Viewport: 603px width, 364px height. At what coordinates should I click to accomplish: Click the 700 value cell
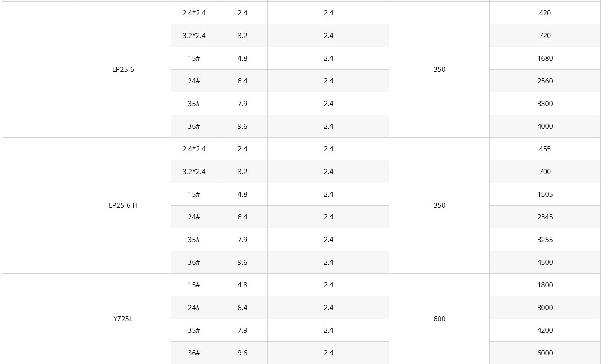pyautogui.click(x=545, y=172)
